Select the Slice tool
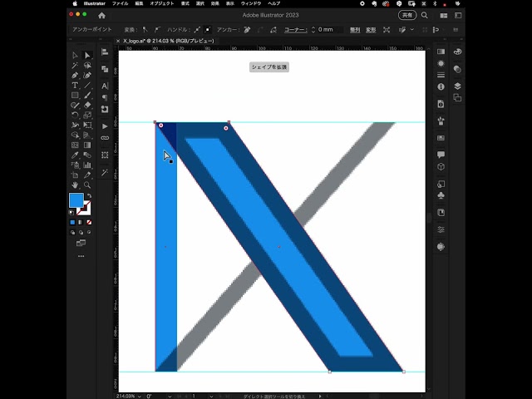The width and height of the screenshot is (532, 399). point(87,175)
